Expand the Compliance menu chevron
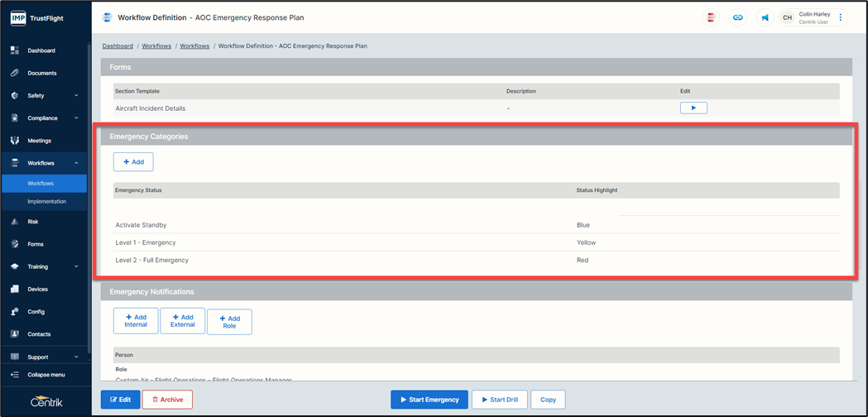The image size is (868, 417). pyautogui.click(x=76, y=118)
